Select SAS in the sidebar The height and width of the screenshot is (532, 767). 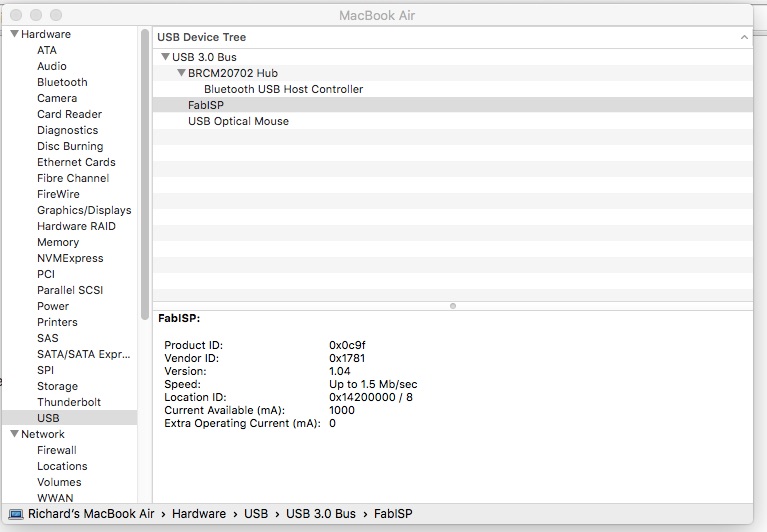[x=47, y=338]
